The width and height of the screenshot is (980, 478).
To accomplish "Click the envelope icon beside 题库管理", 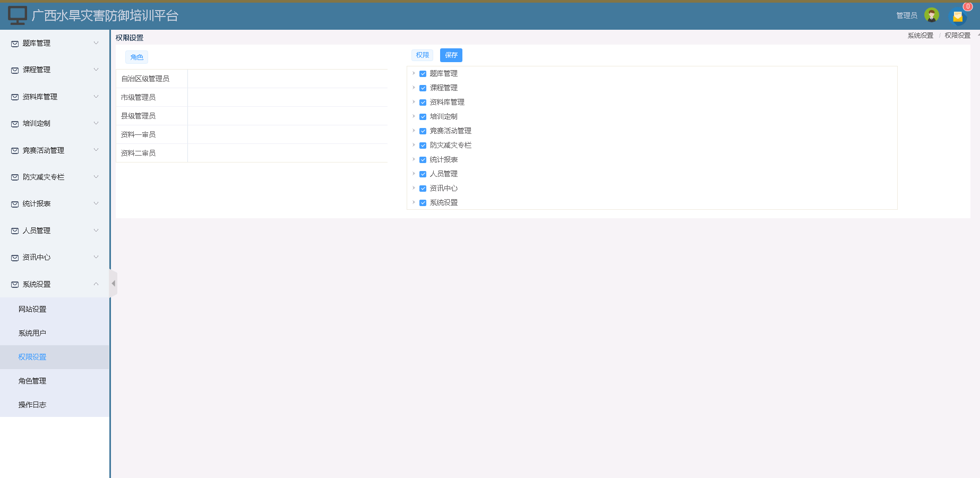I will (x=15, y=44).
